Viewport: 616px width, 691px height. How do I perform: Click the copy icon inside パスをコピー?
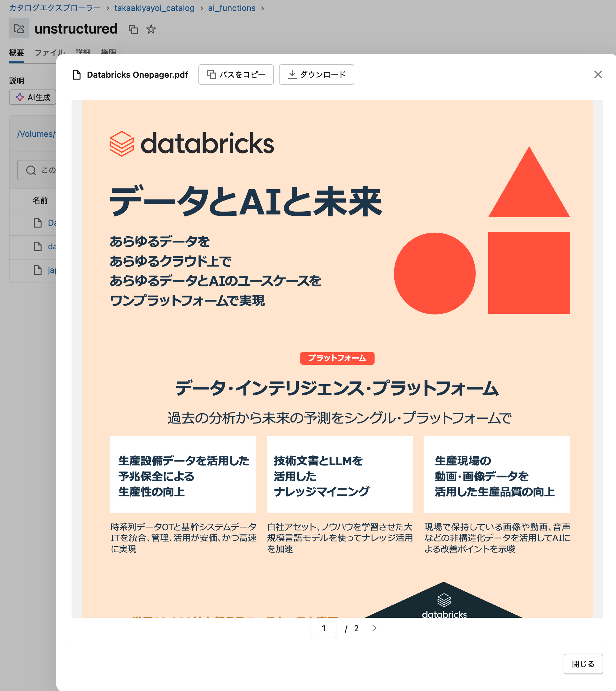pos(212,74)
